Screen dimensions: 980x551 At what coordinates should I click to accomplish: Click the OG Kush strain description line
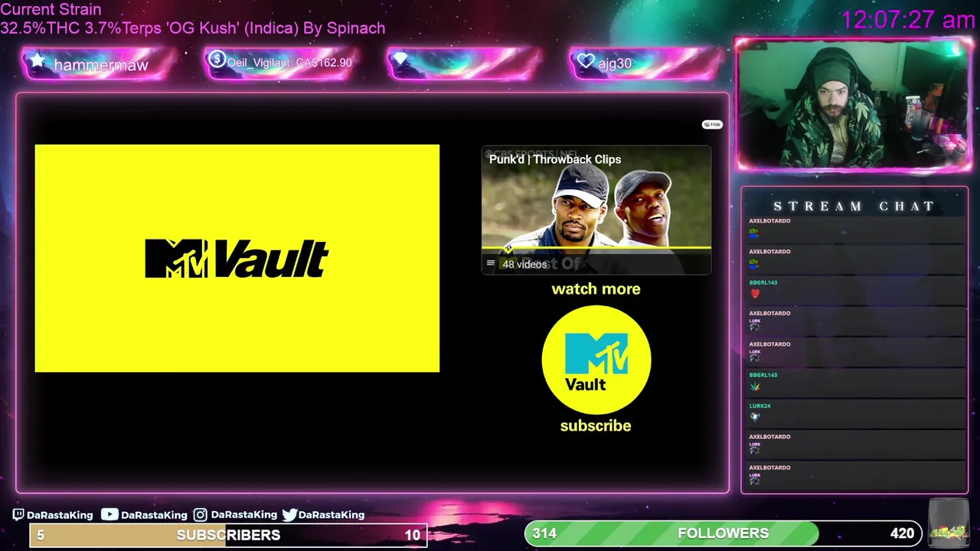pos(192,28)
